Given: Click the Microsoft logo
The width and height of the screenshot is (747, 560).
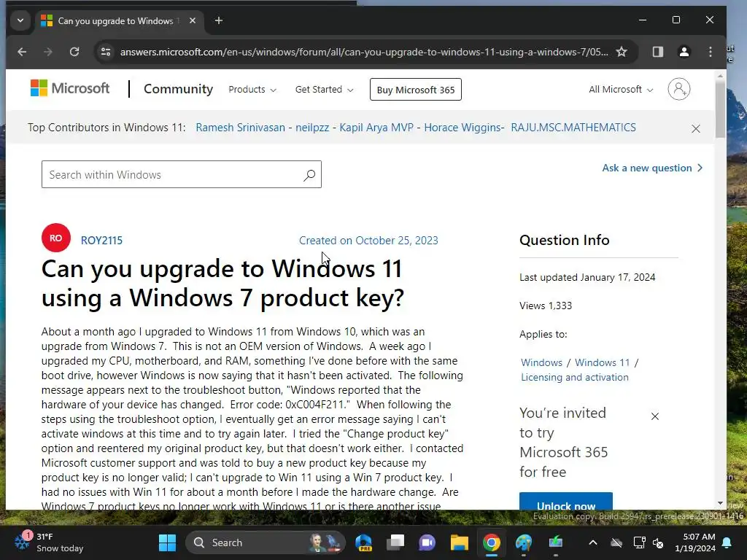Looking at the screenshot, I should click(x=70, y=88).
